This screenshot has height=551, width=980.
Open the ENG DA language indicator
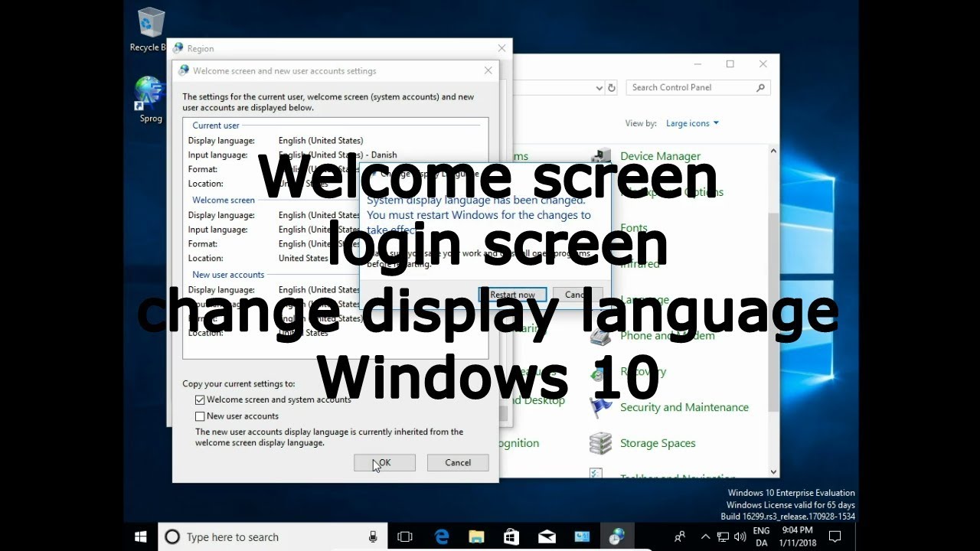761,537
